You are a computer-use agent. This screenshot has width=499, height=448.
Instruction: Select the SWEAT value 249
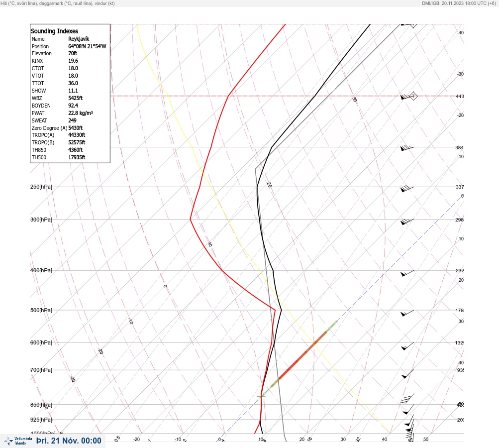[x=72, y=120]
